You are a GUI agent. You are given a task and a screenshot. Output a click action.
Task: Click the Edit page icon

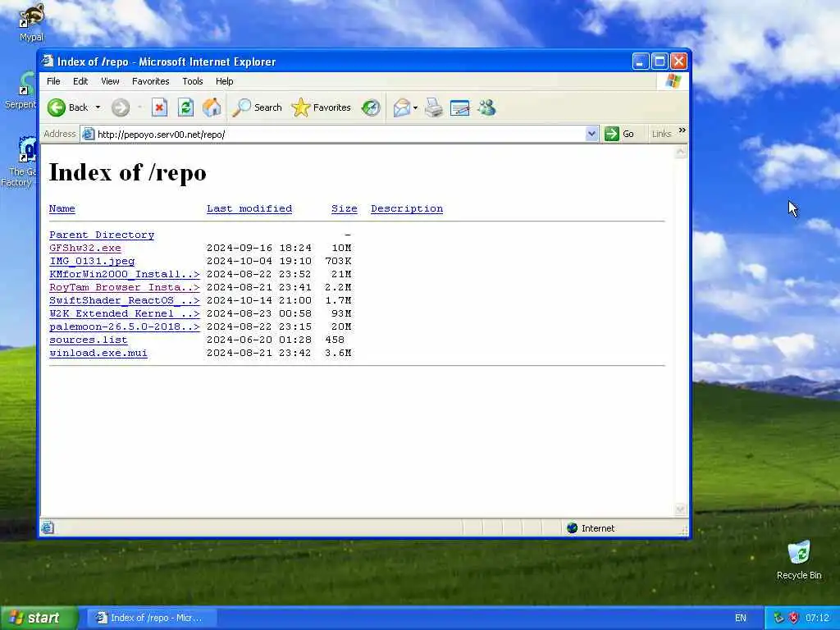(x=459, y=107)
